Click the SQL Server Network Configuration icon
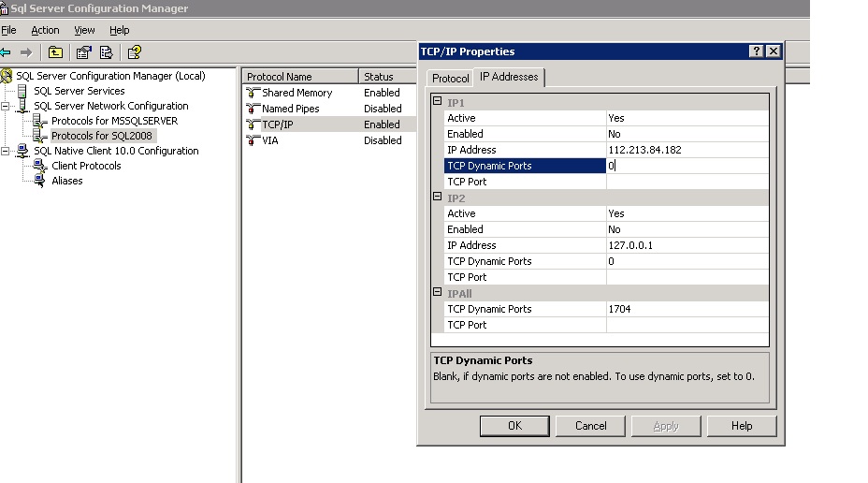 (x=22, y=106)
